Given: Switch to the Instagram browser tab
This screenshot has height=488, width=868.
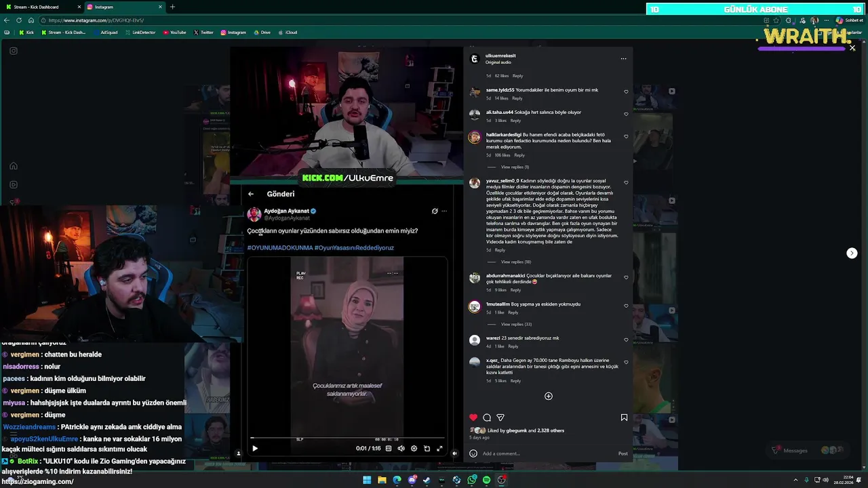Looking at the screenshot, I should [125, 7].
